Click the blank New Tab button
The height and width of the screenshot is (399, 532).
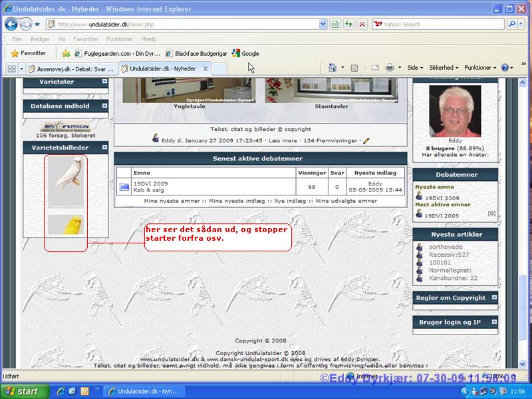219,69
